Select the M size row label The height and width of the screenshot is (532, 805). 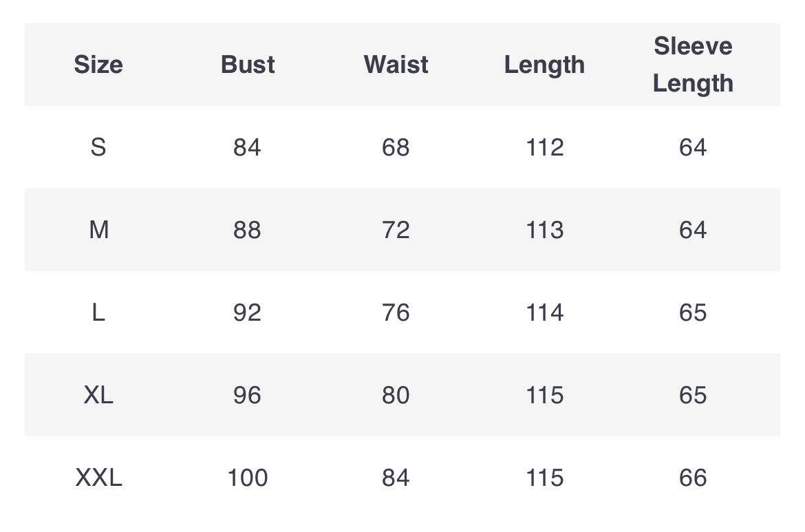98,230
